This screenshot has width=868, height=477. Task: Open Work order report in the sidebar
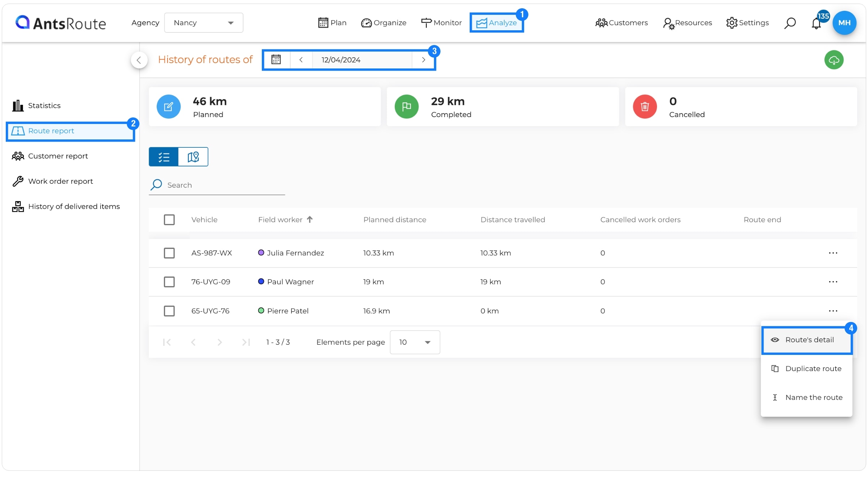(x=52, y=181)
